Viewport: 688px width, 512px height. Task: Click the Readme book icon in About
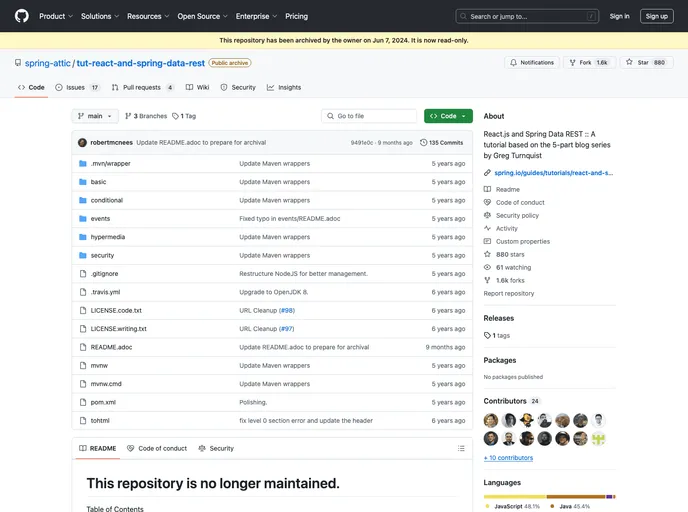point(487,189)
